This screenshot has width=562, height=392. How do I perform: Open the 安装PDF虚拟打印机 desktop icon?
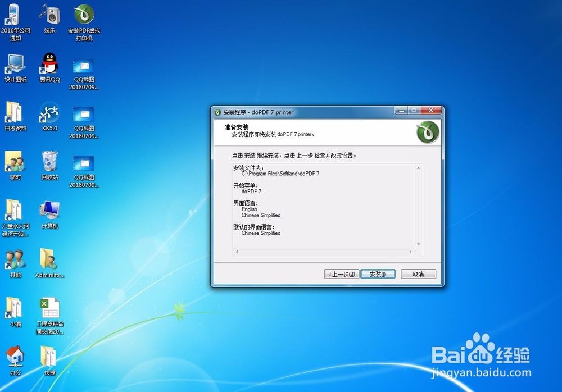(84, 21)
